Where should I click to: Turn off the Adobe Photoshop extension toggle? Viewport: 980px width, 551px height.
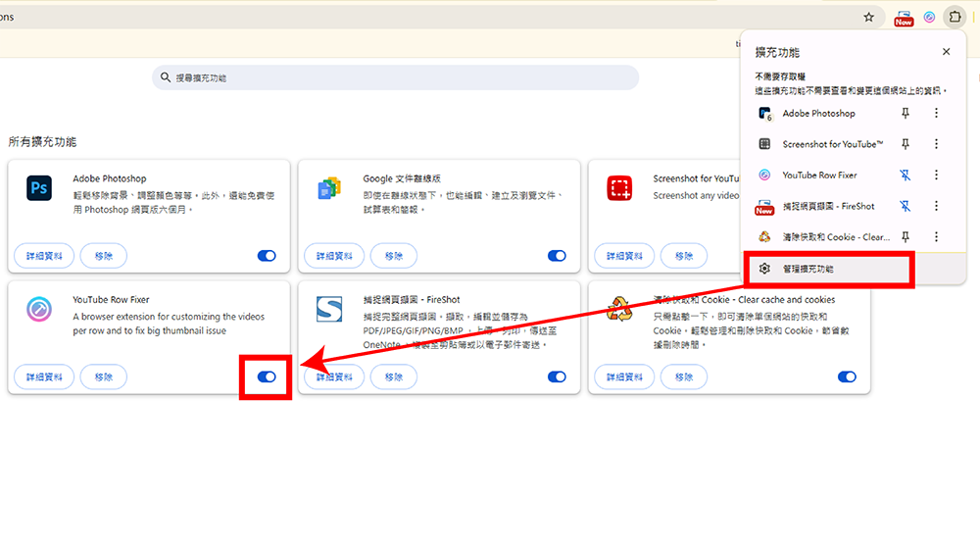point(267,256)
